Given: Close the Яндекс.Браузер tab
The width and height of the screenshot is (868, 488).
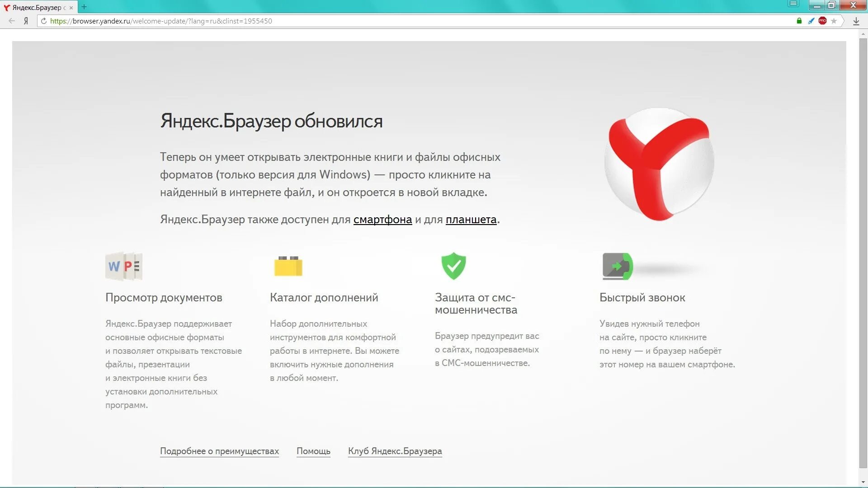Looking at the screenshot, I should point(71,8).
